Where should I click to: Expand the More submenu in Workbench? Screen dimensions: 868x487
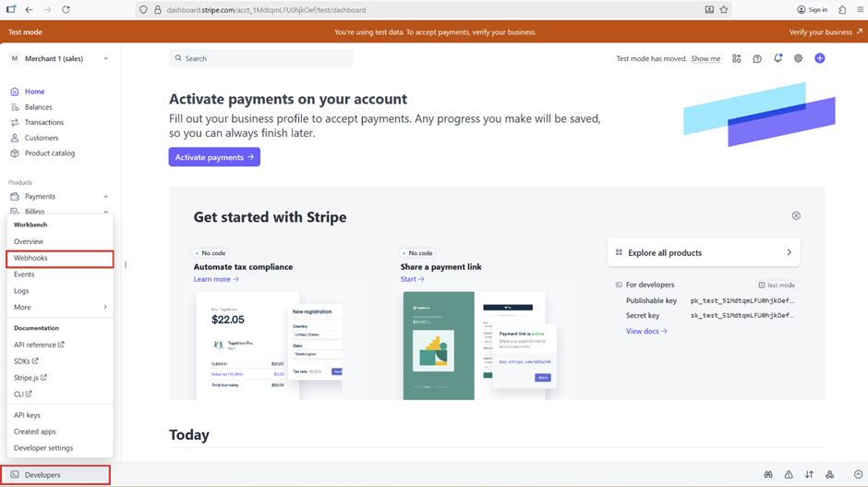(60, 307)
